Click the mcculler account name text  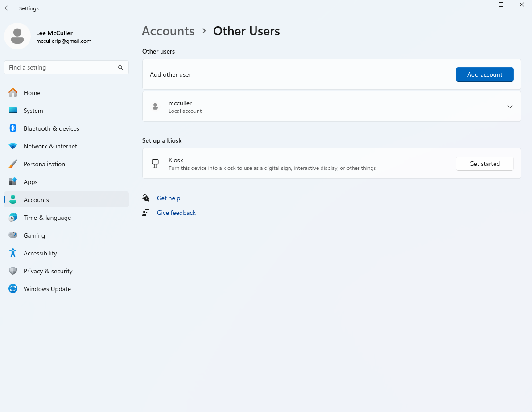(180, 103)
